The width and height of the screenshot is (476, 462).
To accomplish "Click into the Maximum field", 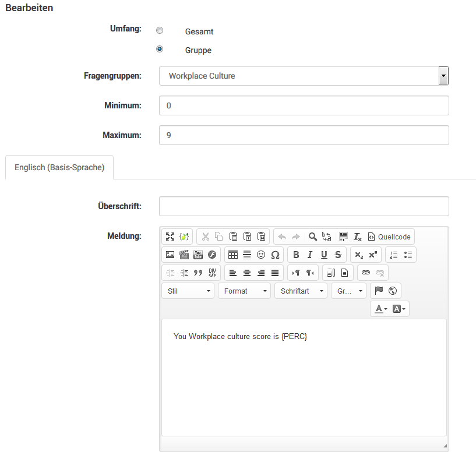I will 304,135.
